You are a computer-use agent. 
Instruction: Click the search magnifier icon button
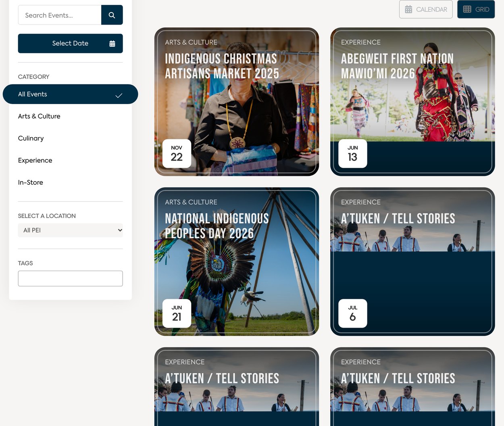point(112,15)
